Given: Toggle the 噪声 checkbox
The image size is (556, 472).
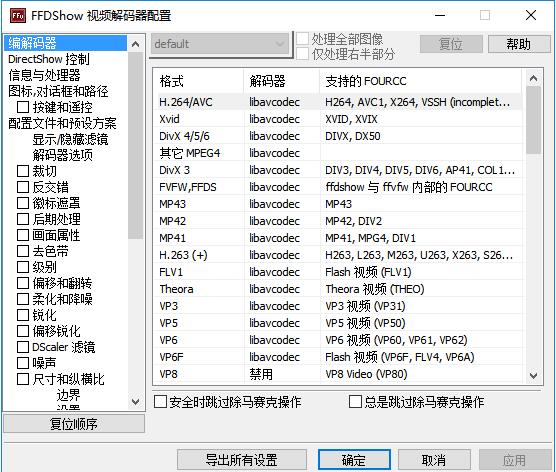Looking at the screenshot, I should (x=23, y=363).
